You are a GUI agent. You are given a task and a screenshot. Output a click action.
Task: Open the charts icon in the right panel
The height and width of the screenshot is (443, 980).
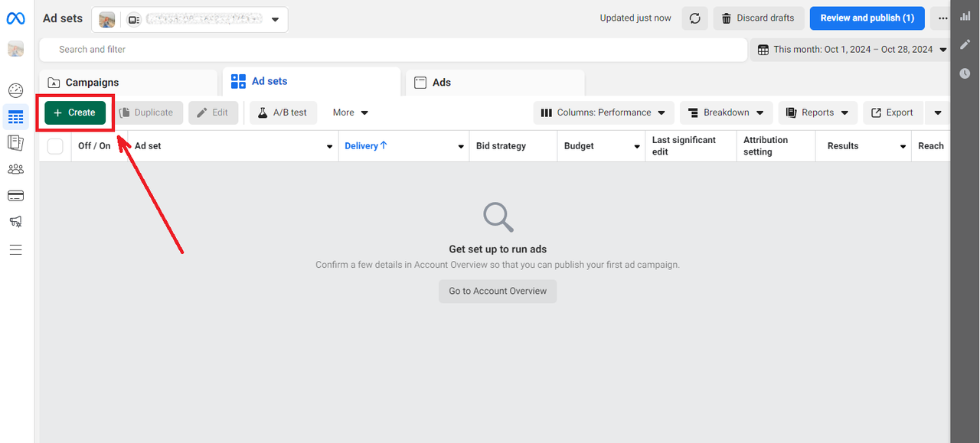pos(965,16)
